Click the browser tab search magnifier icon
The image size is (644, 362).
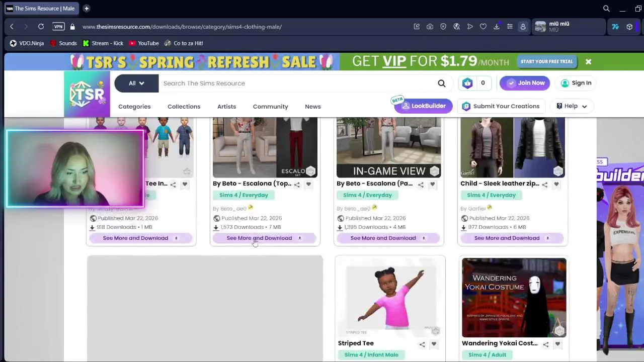pos(606,9)
